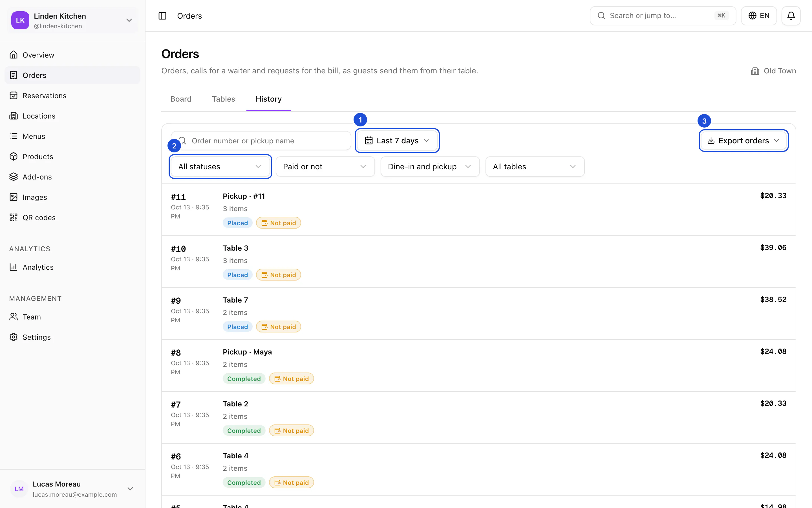Open order #10 for Table 3
Screen dimensions: 812x508
click(478, 261)
